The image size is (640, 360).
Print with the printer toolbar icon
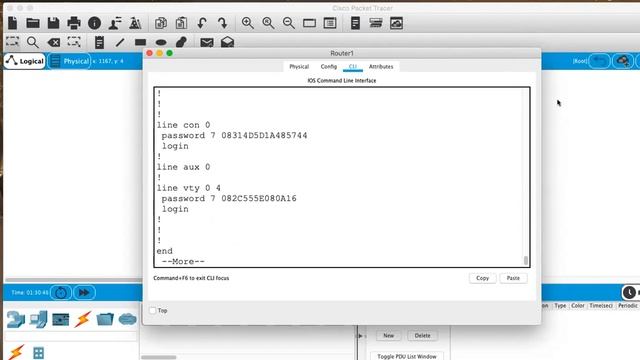point(74,23)
